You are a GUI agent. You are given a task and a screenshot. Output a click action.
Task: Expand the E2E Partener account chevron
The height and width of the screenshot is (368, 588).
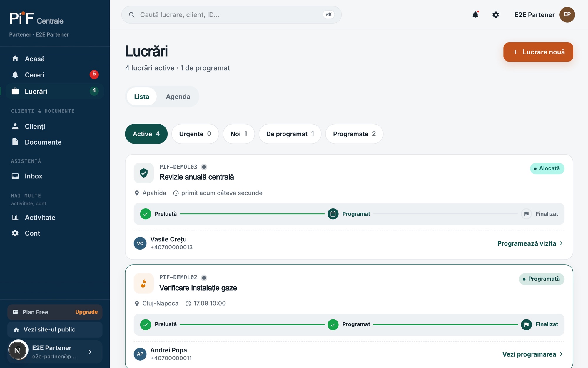coord(90,352)
